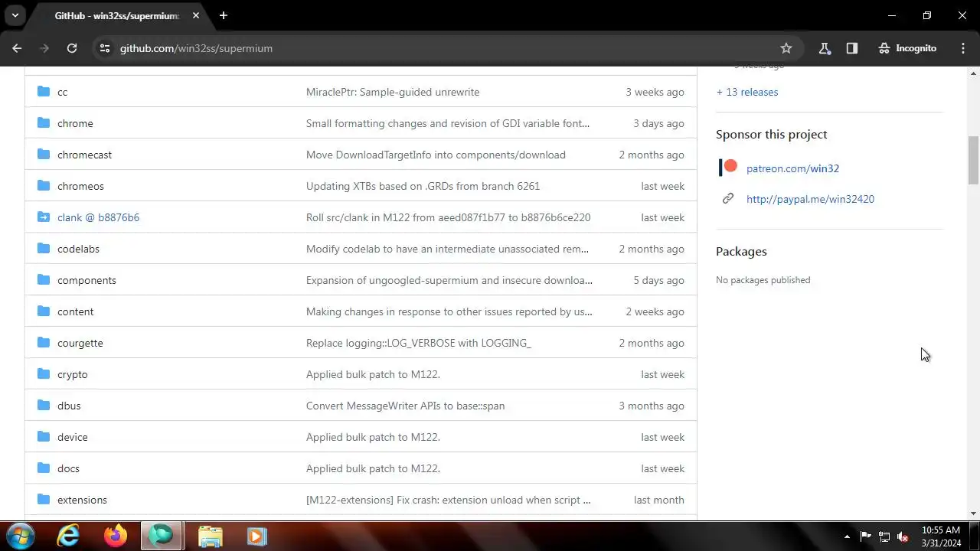Open the '[M122-extensions] Fix crash' commit
The width and height of the screenshot is (980, 551).
449,500
